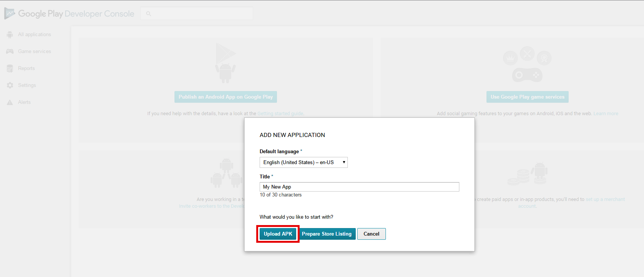Image resolution: width=644 pixels, height=277 pixels.
Task: Click the Settings gear icon
Action: coord(10,85)
